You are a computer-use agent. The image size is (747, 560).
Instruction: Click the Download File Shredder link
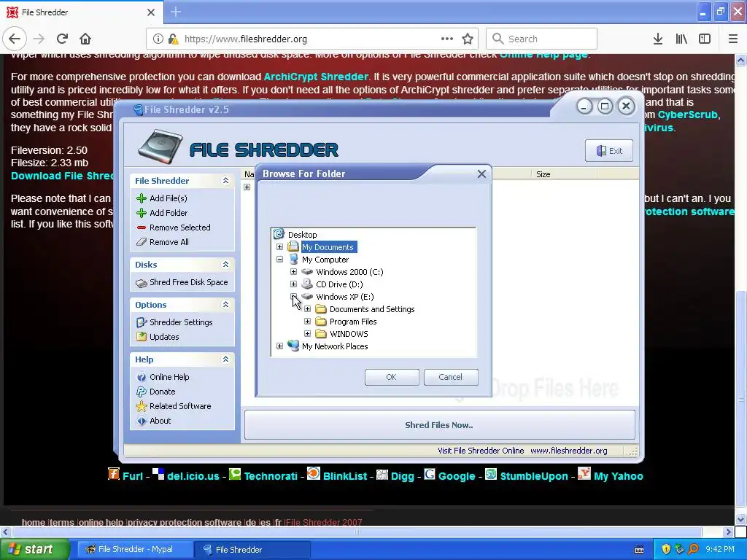(62, 176)
